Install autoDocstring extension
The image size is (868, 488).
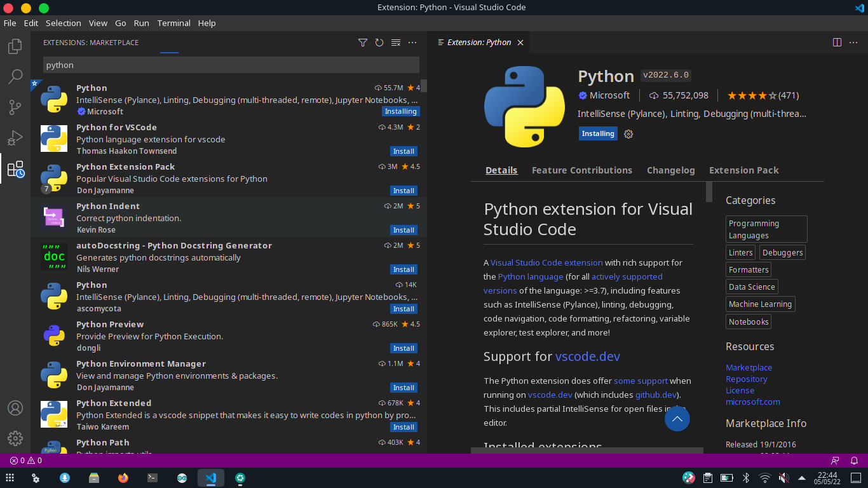(x=404, y=269)
